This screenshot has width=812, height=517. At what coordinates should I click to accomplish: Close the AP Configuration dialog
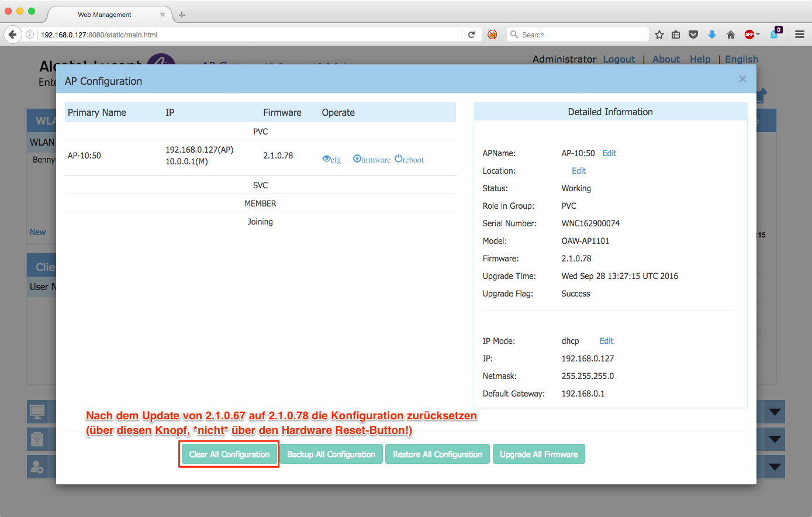(742, 79)
